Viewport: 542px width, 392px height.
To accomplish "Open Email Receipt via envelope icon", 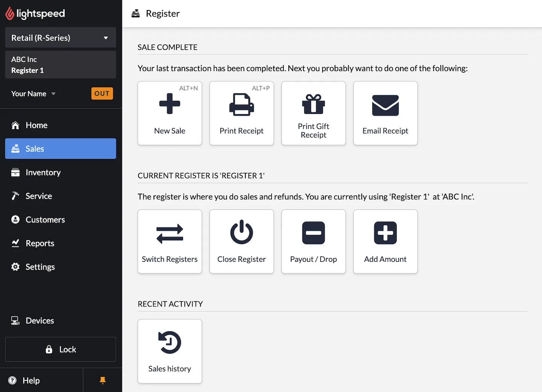I will [385, 105].
